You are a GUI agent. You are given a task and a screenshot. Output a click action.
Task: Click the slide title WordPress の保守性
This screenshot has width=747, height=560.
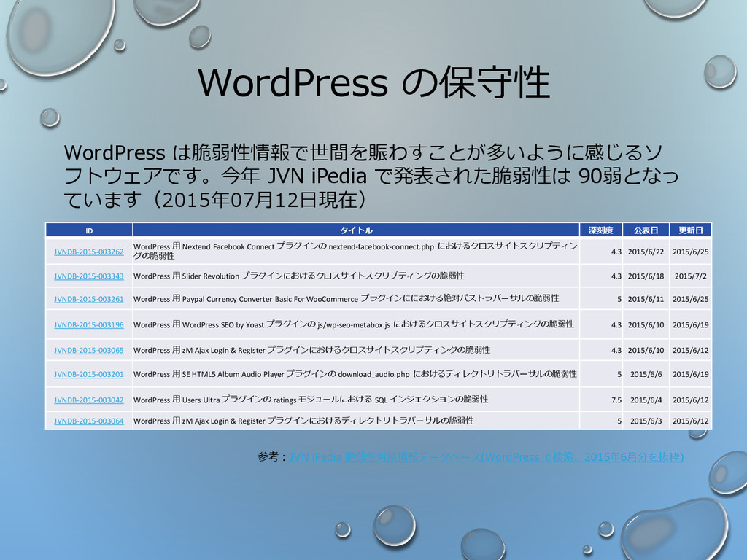[x=373, y=83]
